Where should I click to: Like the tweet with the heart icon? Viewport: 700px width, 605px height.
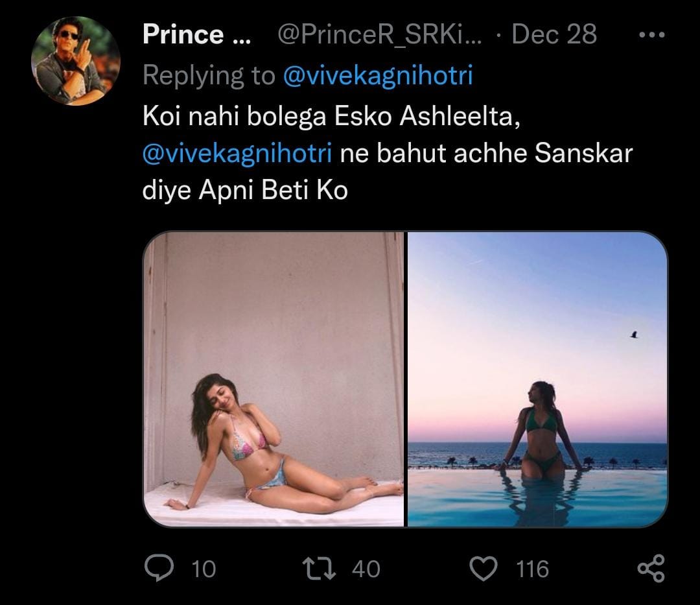(482, 569)
